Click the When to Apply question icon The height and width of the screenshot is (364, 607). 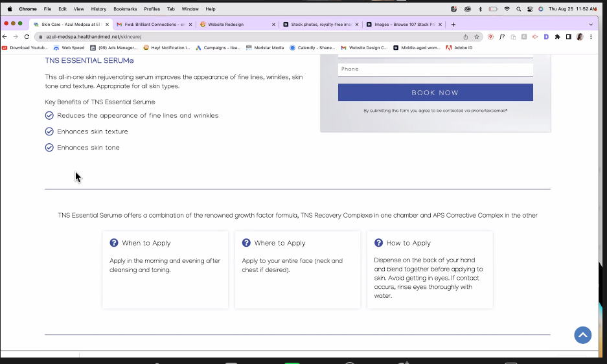pos(114,243)
